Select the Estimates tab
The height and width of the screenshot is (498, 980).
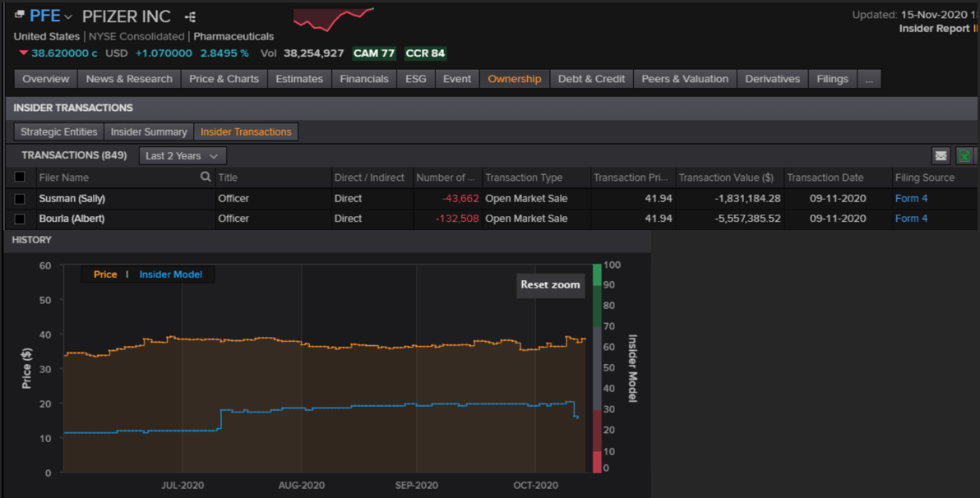click(x=299, y=79)
